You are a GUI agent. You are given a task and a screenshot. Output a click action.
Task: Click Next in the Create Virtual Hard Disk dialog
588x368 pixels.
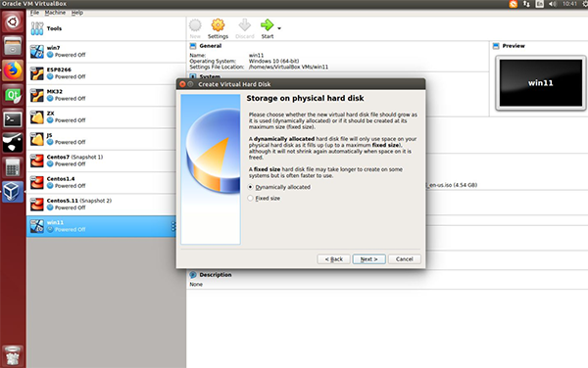tap(368, 259)
